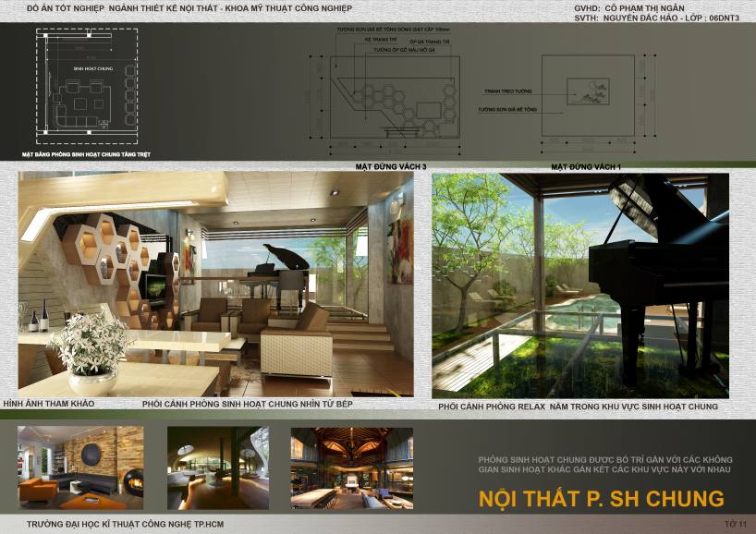Click the TỜ 11 page number

(735, 525)
